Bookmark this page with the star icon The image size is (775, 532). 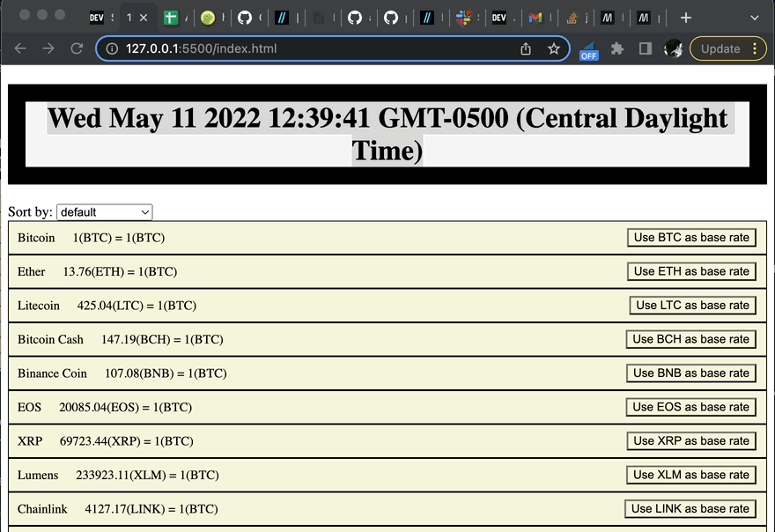554,48
